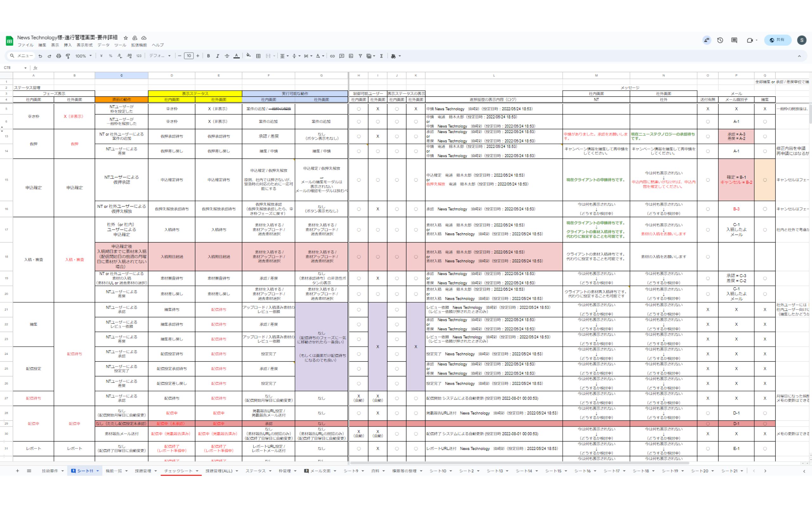Click the 共有 share button

tap(777, 40)
